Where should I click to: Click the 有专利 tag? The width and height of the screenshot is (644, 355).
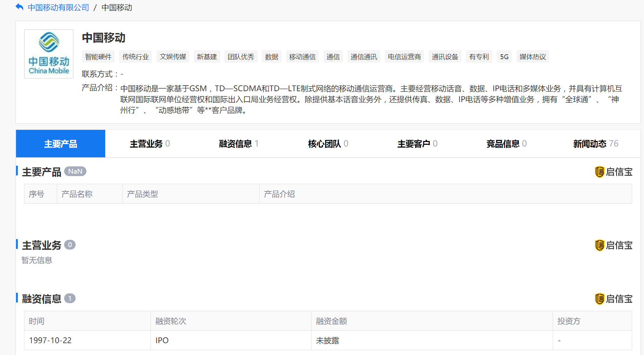point(479,57)
